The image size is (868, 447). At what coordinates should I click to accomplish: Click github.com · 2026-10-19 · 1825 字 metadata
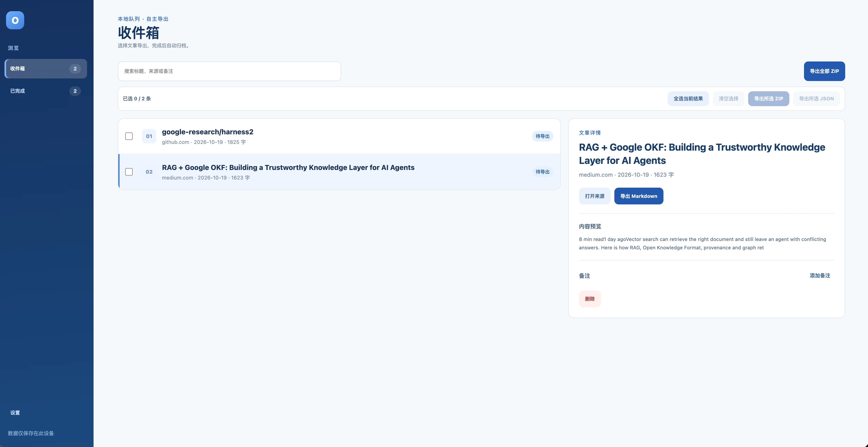click(204, 142)
